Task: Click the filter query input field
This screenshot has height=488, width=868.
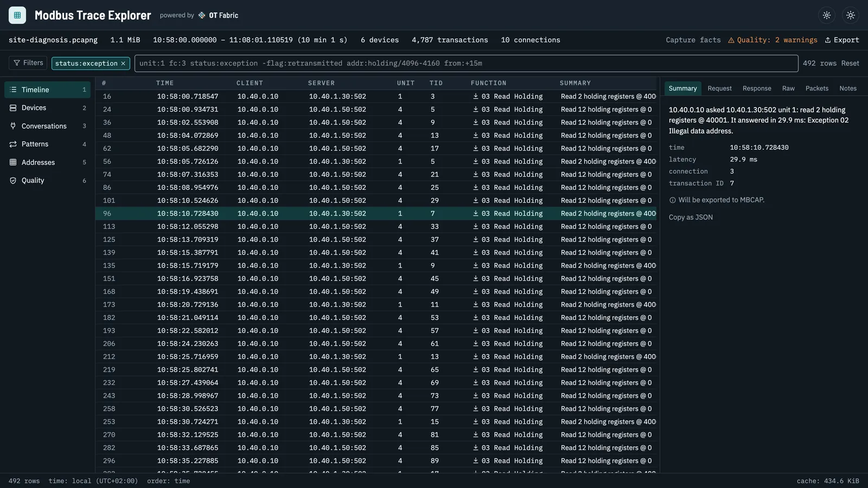Action: pyautogui.click(x=466, y=63)
